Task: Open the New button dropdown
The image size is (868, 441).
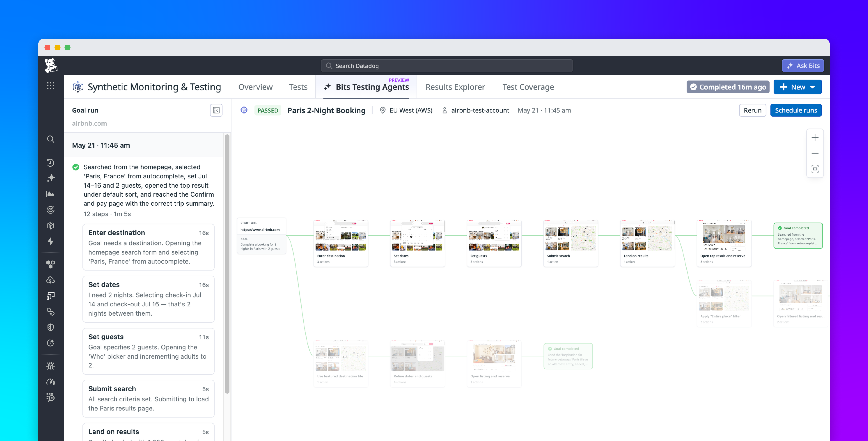Action: 798,87
